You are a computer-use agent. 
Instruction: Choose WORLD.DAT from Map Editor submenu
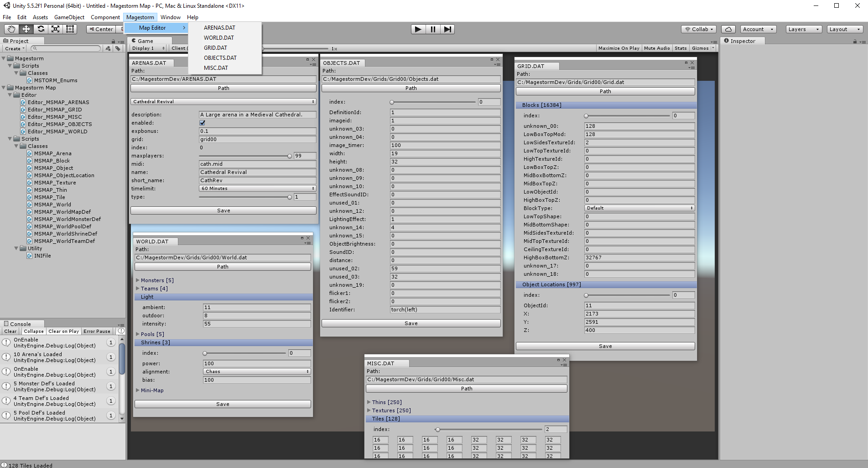point(219,38)
